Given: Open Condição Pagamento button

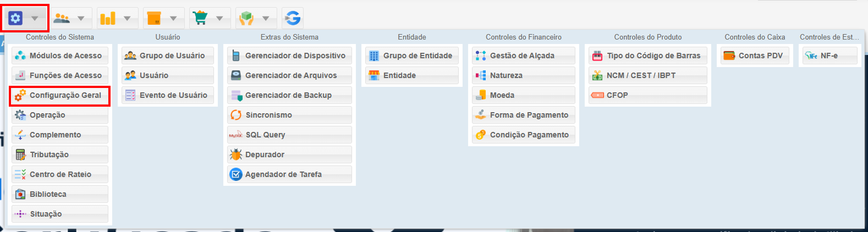Looking at the screenshot, I should click(524, 135).
